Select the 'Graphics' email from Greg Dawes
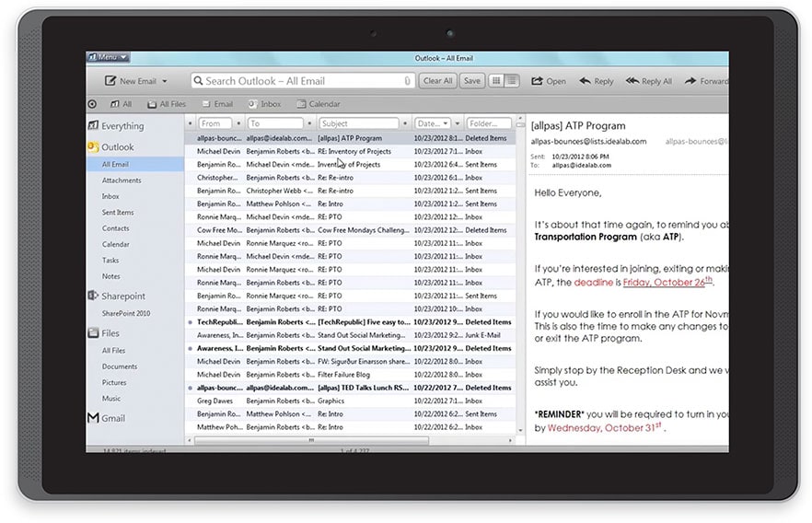Screen dimensions: 812x523 [x=350, y=401]
